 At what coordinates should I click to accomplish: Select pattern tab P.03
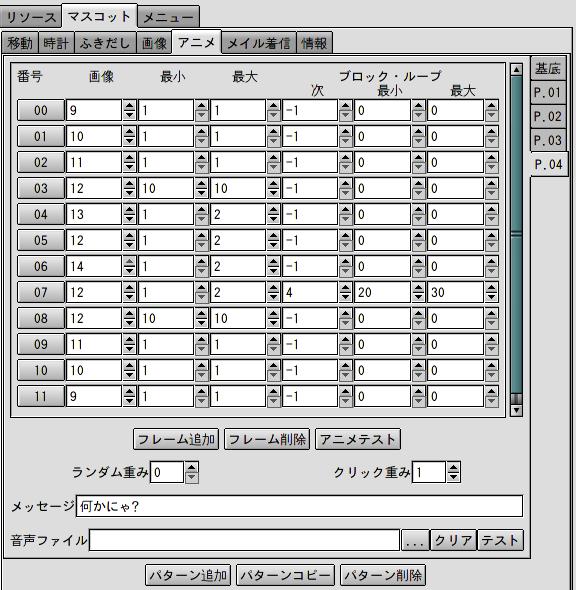pyautogui.click(x=548, y=141)
